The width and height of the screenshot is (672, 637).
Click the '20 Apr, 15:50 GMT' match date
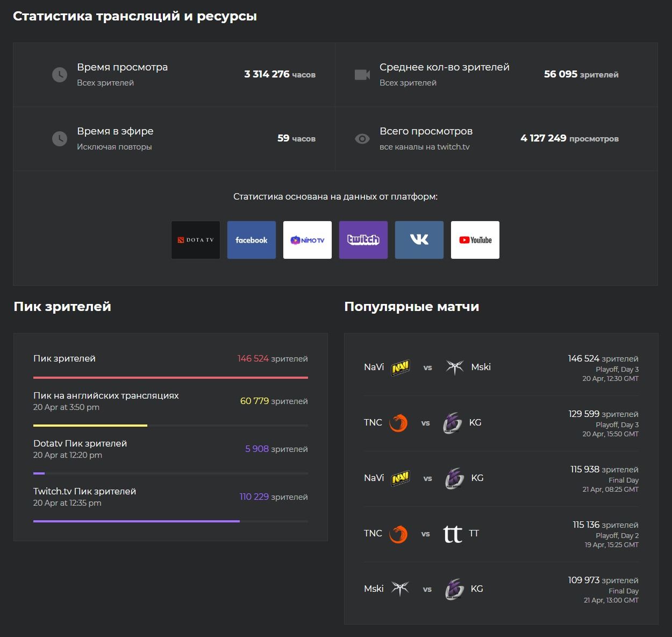611,434
